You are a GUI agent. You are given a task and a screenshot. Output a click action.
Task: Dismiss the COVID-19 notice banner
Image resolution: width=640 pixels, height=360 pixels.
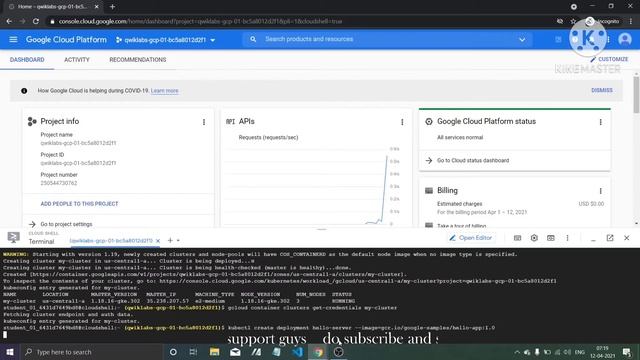click(602, 90)
